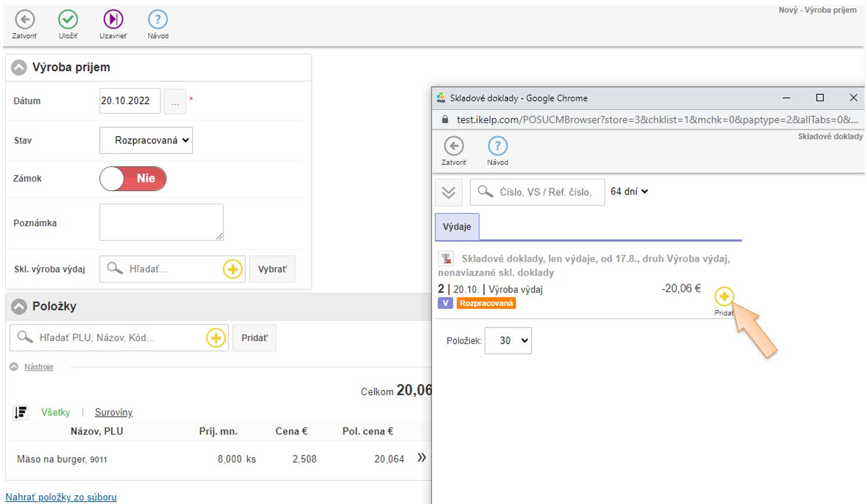Screen dimensions: 867x504
Task: Click the yellow plus in the Položky search field
Action: [x=216, y=338]
